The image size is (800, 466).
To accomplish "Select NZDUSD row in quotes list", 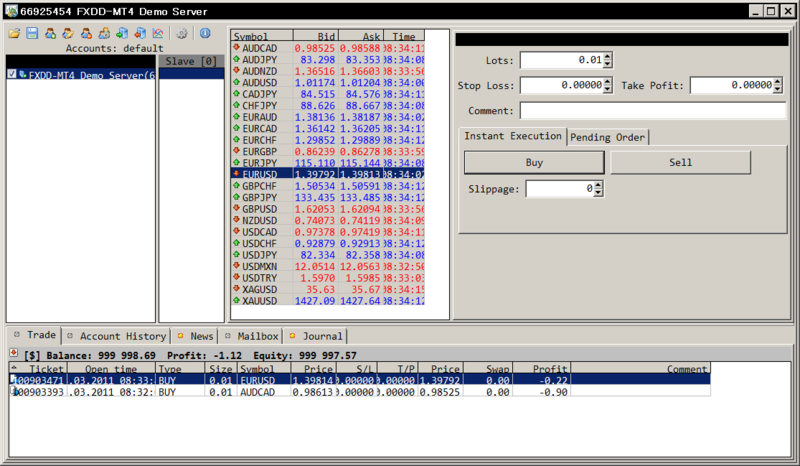I will [328, 220].
